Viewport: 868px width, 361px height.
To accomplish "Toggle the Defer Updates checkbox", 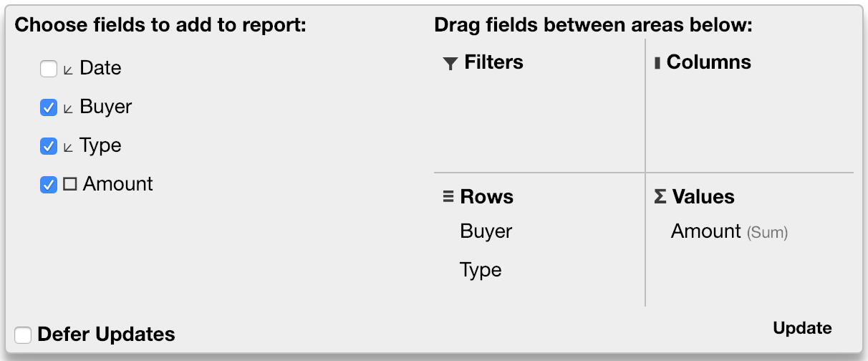I will coord(24,334).
